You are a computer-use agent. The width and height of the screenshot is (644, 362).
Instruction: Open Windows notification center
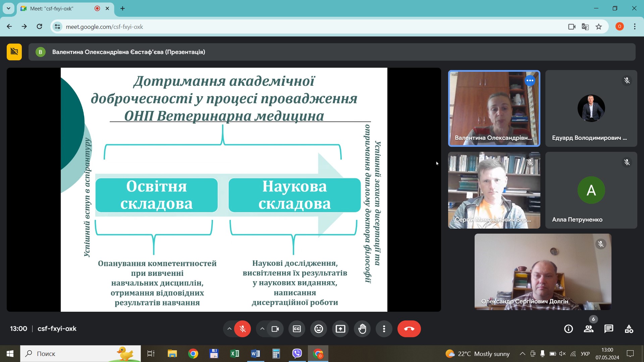click(x=630, y=354)
